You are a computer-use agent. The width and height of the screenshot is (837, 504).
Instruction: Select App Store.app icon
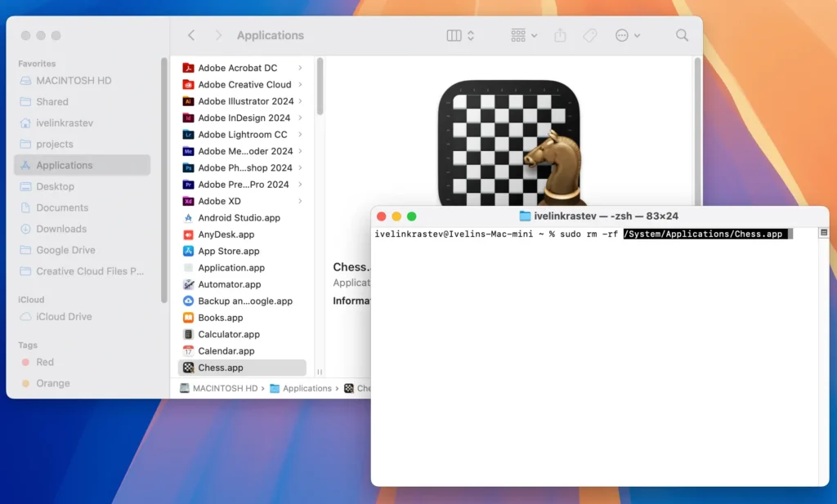188,252
